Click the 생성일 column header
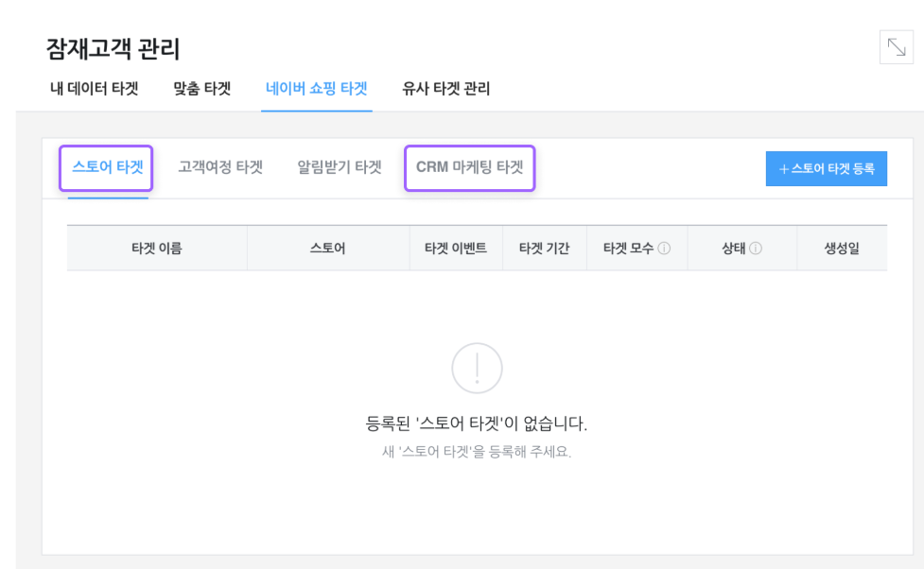Image resolution: width=924 pixels, height=569 pixels. [x=842, y=249]
